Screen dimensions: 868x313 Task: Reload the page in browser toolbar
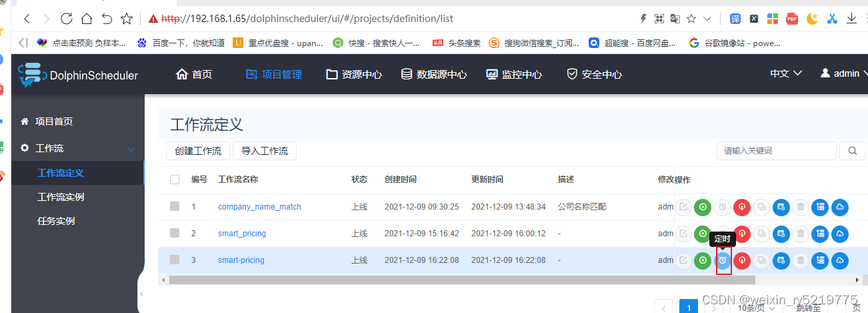tap(67, 19)
